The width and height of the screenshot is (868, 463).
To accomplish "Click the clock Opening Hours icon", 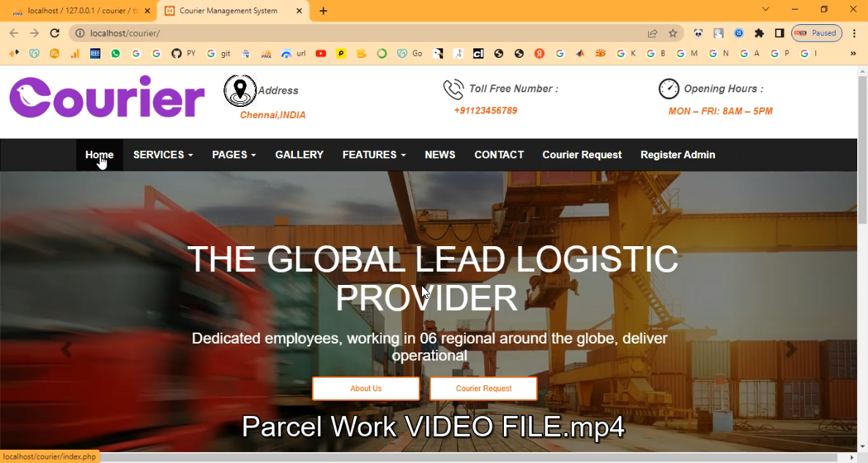I will pos(669,89).
